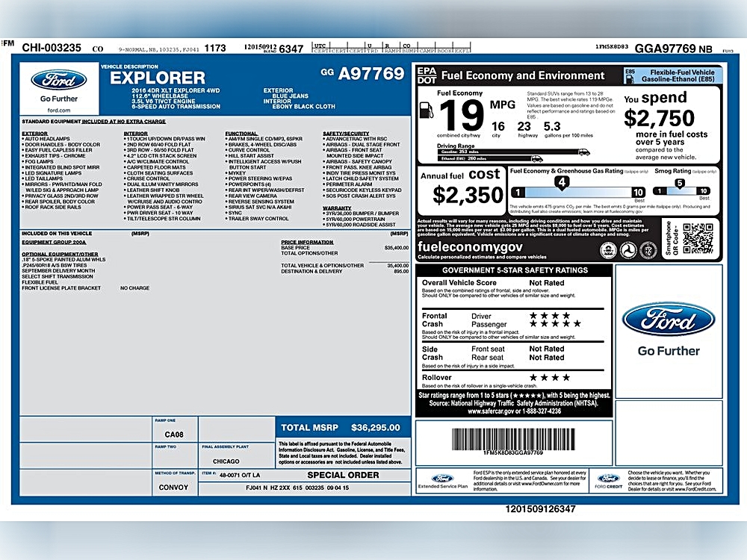
Task: Click the CA08 ramp one value
Action: (174, 435)
